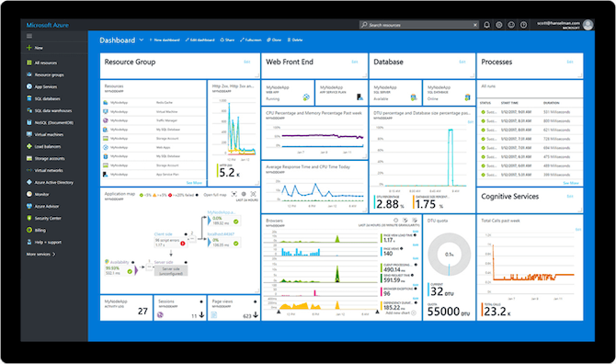Open the user account avatar
The width and height of the screenshot is (616, 364).
pyautogui.click(x=588, y=25)
